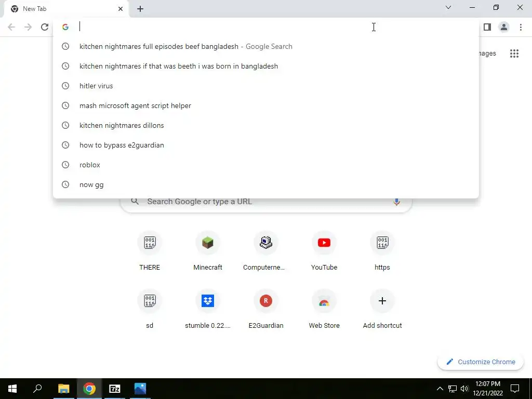Click the Add shortcut plus tile
The height and width of the screenshot is (399, 532).
pyautogui.click(x=382, y=310)
